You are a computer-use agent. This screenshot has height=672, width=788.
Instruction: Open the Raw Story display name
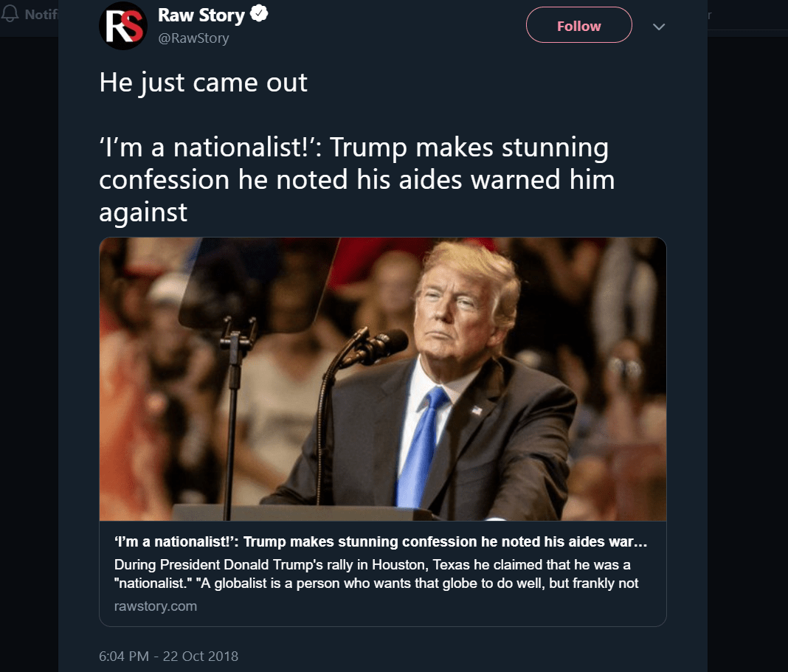[201, 15]
